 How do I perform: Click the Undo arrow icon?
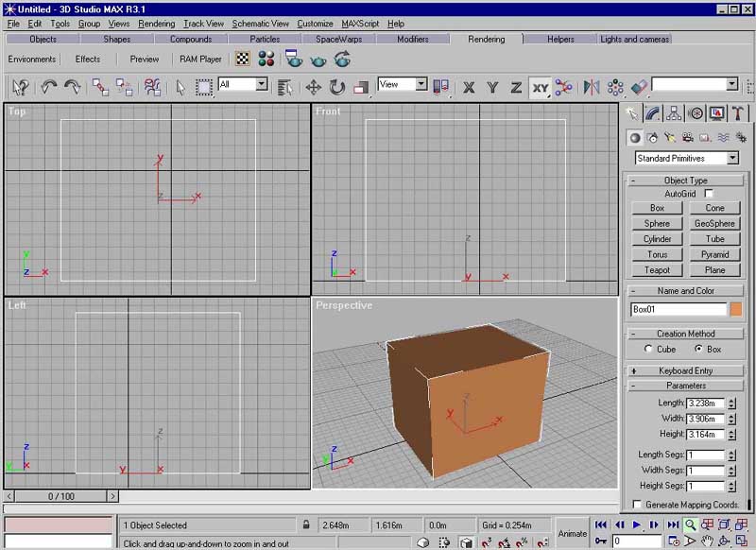[x=49, y=87]
